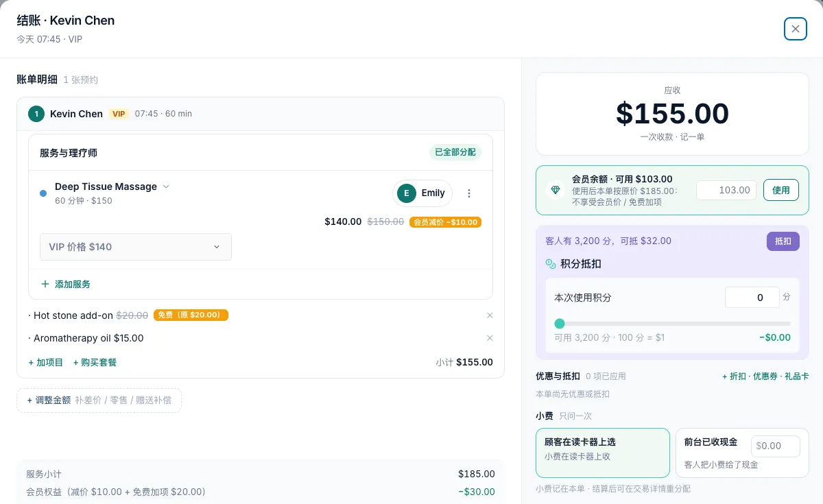Click Kevin Chen's number 1 badge
The height and width of the screenshot is (504, 823).
[36, 114]
